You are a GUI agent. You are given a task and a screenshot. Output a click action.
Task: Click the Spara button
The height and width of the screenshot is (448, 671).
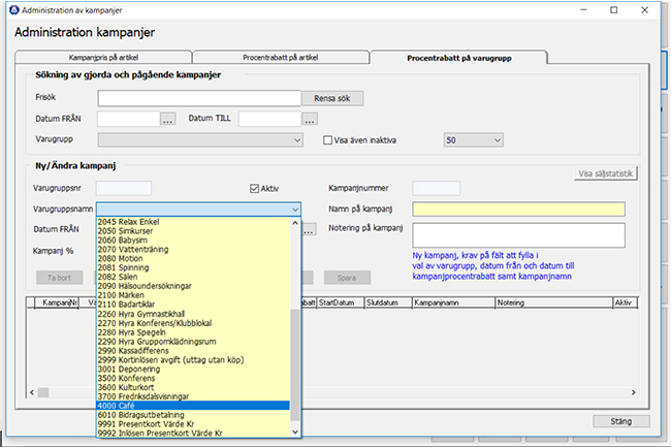pyautogui.click(x=347, y=278)
